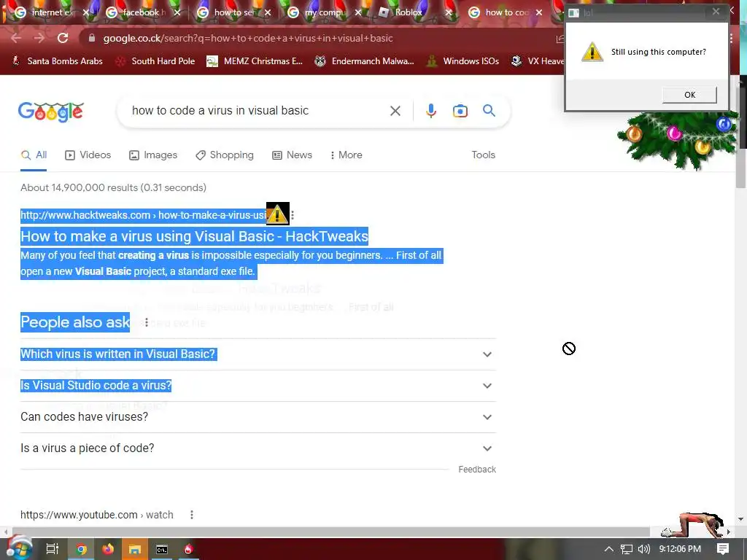This screenshot has height=560, width=747.
Task: Close the 'lol' dialog window
Action: 716,12
